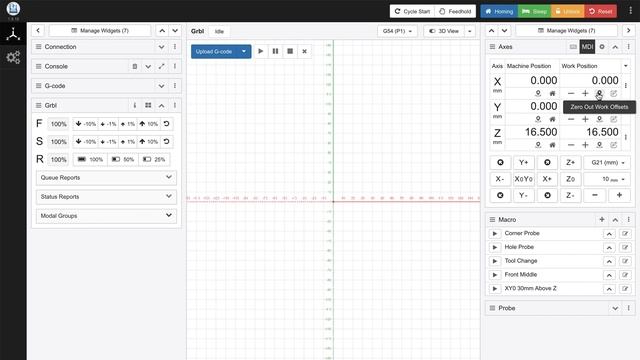The height and width of the screenshot is (360, 640).
Task: Jog Z+ button
Action: 570,162
